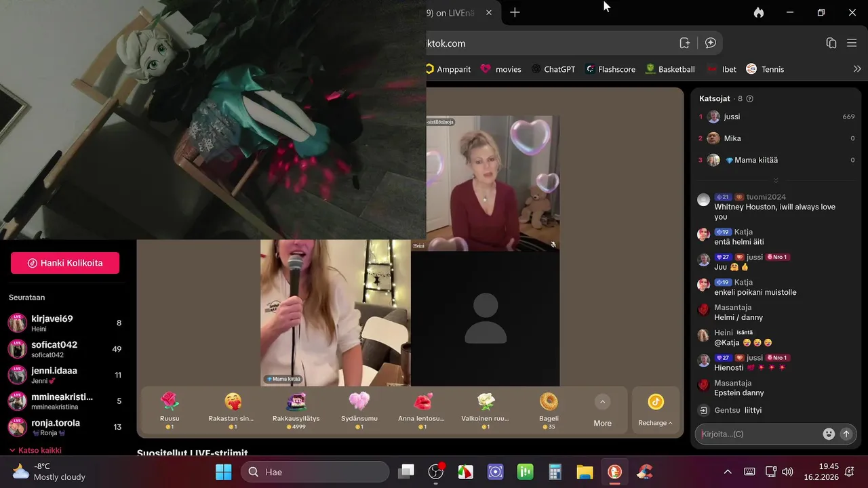The image size is (868, 488).
Task: Click chat username tuomi2024
Action: tap(766, 197)
